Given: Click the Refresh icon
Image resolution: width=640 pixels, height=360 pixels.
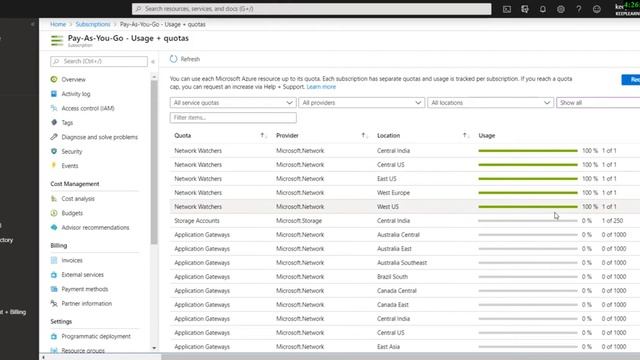Looking at the screenshot, I should (173, 59).
